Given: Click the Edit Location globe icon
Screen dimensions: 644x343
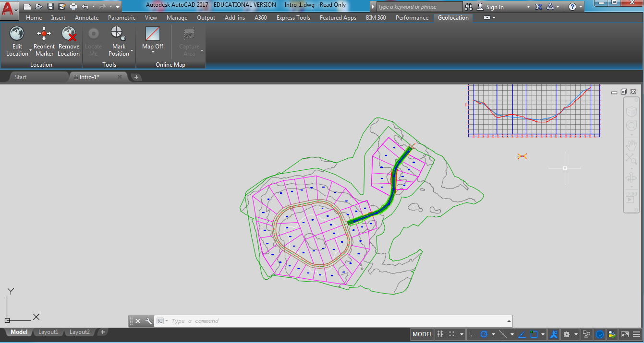Looking at the screenshot, I should 17,34.
